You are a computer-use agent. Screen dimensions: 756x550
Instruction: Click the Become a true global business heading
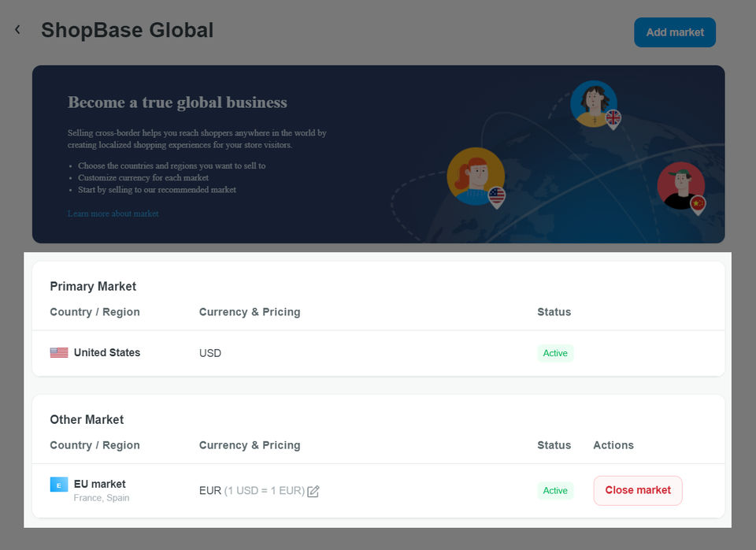[177, 102]
